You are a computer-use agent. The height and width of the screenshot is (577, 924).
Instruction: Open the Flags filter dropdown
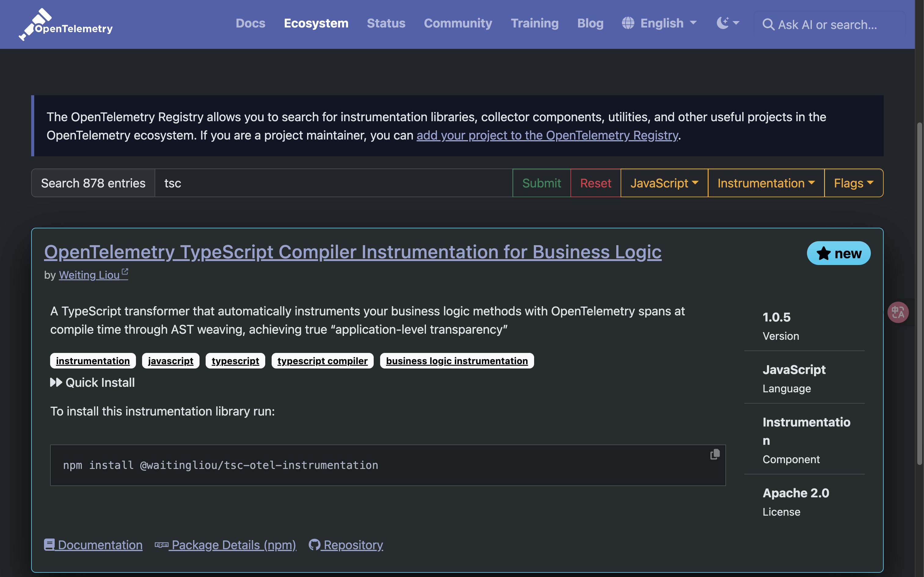pyautogui.click(x=853, y=183)
